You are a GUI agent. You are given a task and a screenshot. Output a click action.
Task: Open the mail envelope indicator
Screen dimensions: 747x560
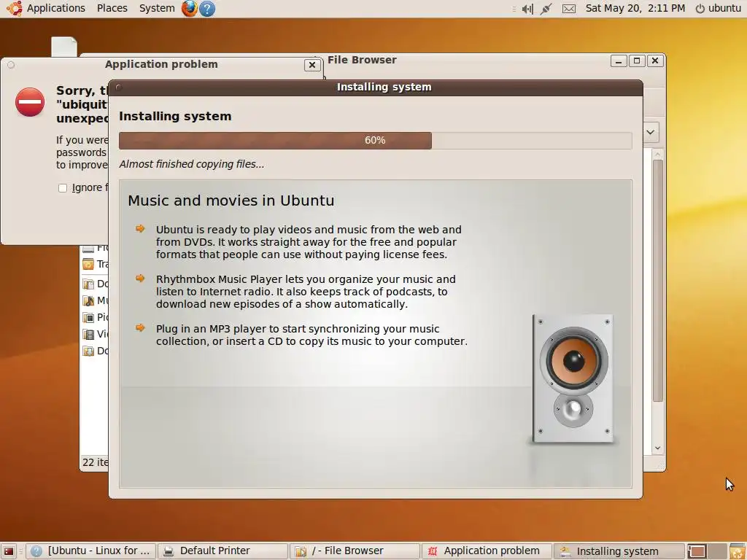pyautogui.click(x=569, y=9)
